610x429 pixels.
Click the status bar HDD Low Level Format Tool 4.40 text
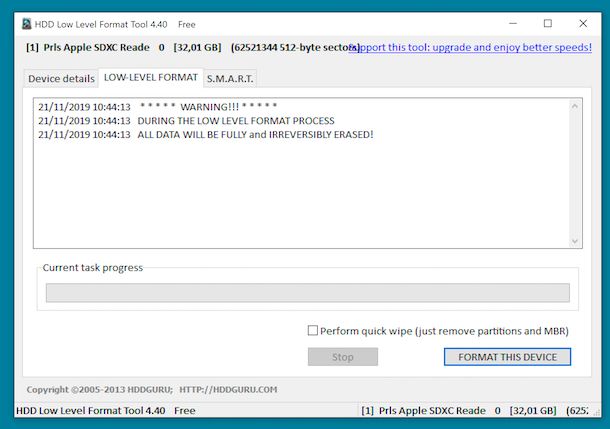pyautogui.click(x=91, y=411)
